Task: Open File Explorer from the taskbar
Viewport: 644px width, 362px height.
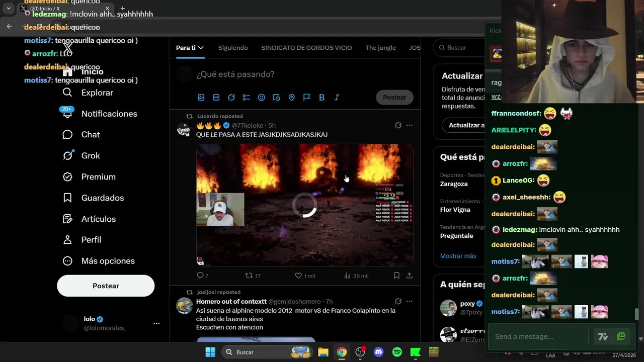Action: tap(323, 352)
